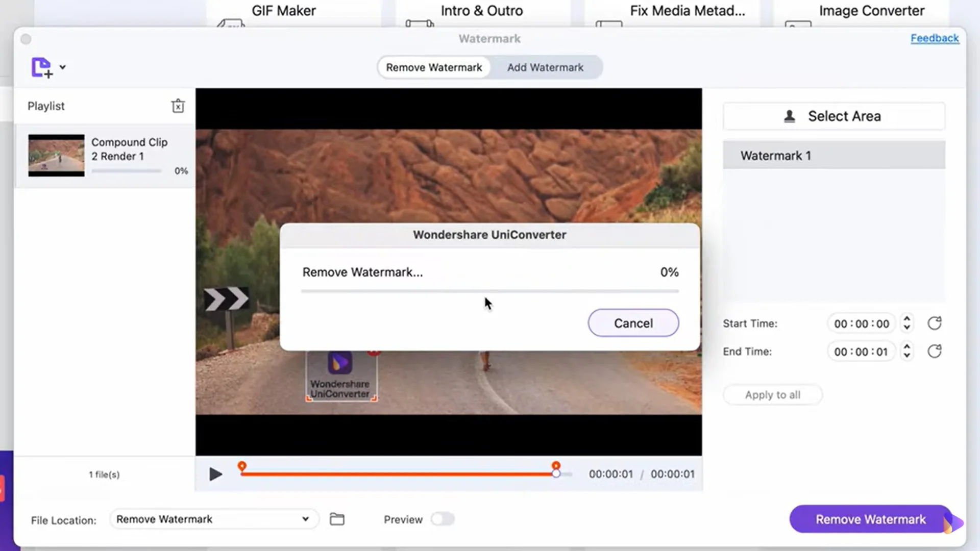Click the Feedback link
980x551 pixels.
tap(935, 38)
